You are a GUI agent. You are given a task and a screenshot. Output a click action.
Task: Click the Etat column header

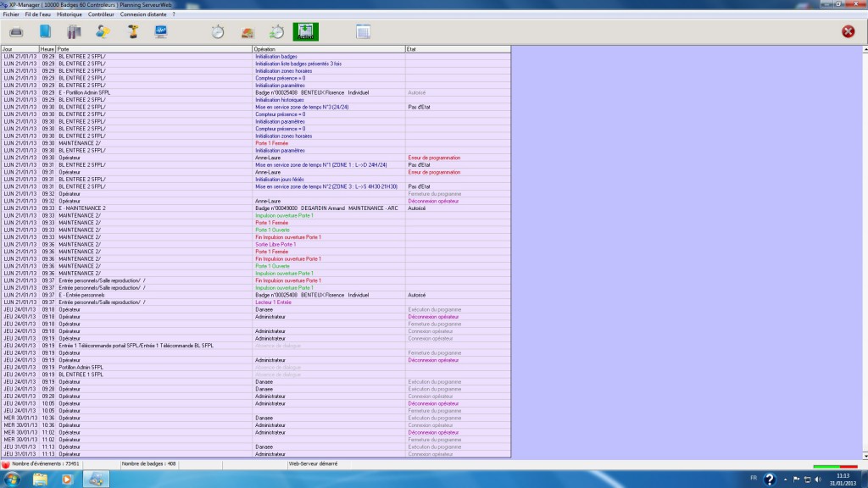[x=458, y=49]
